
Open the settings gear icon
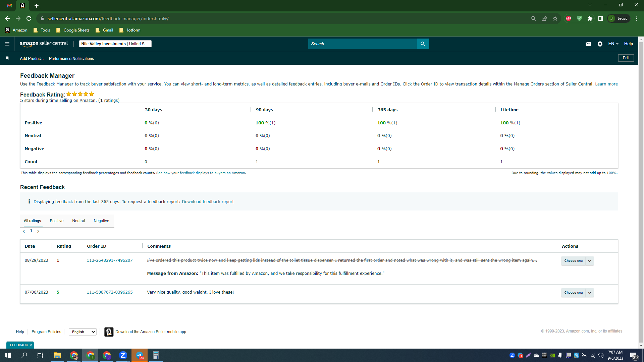click(x=600, y=44)
